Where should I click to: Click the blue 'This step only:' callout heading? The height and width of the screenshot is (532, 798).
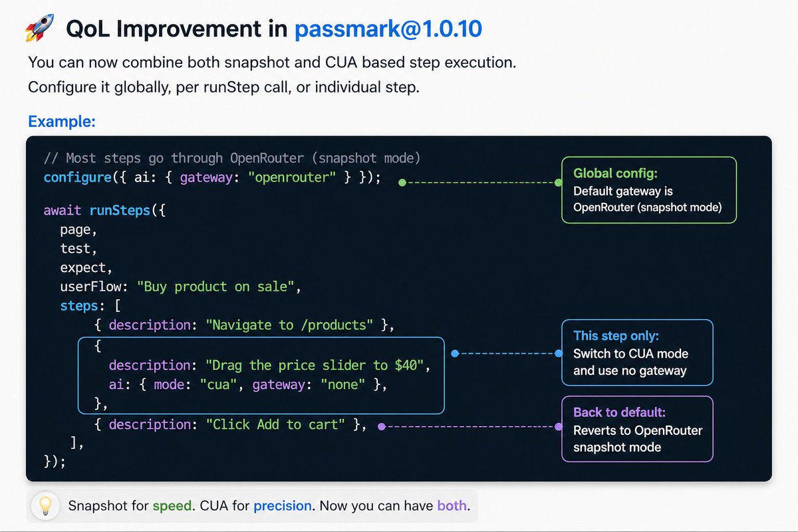[x=616, y=336]
